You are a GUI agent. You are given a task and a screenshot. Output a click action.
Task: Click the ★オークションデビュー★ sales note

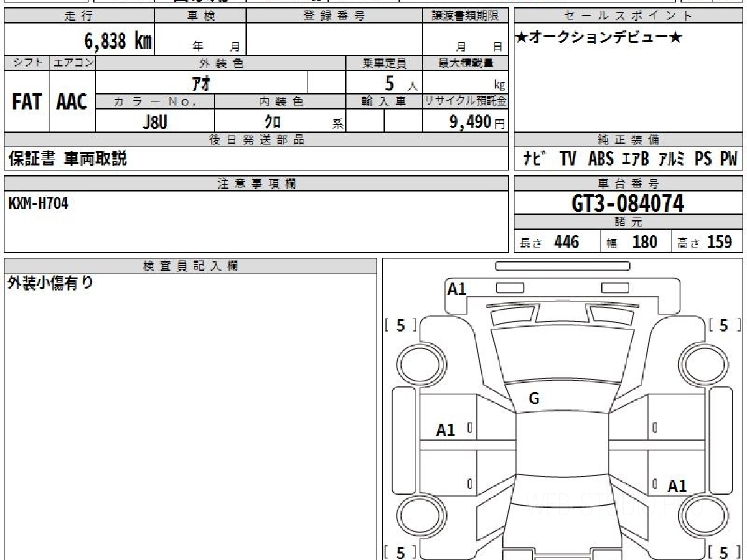pyautogui.click(x=599, y=38)
